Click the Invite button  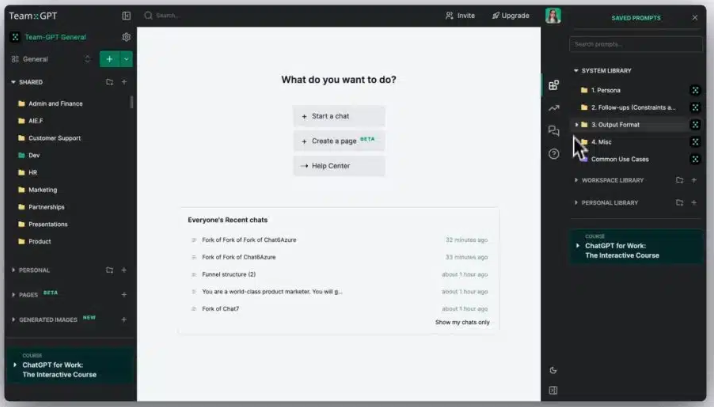(460, 15)
